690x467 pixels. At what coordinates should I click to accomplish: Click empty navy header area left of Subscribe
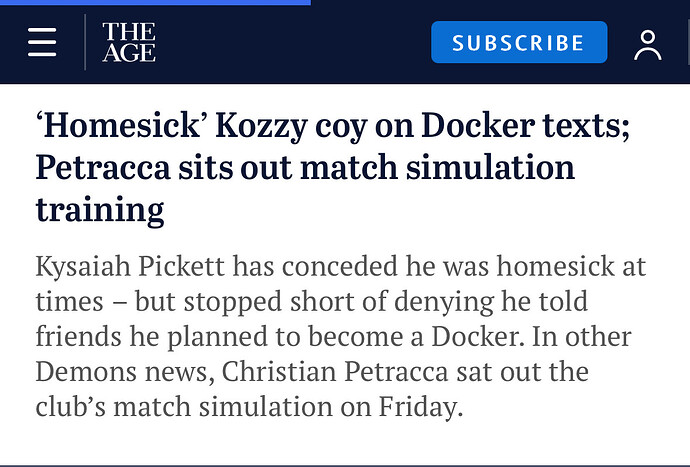pos(293,42)
